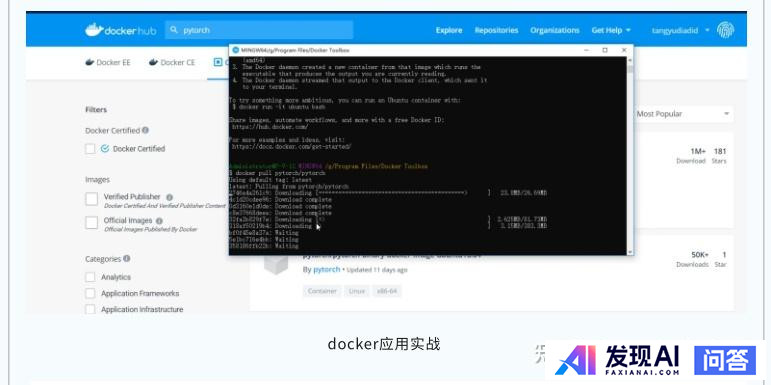Image resolution: width=771 pixels, height=385 pixels.
Task: Close the MINGW64 terminal window
Action: point(623,50)
